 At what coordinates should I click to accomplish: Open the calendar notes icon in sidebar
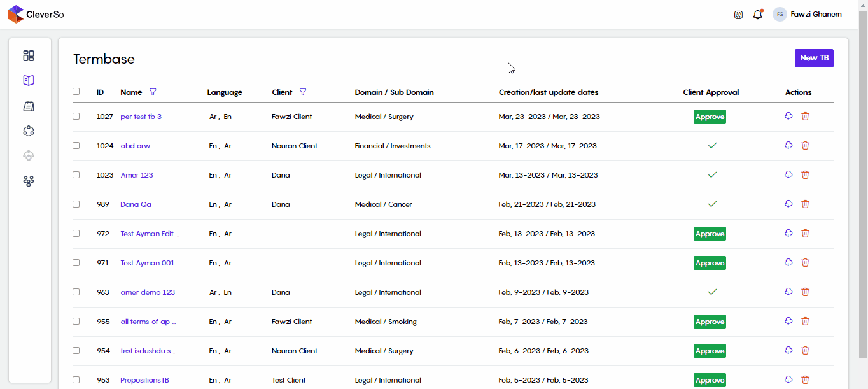click(x=29, y=106)
